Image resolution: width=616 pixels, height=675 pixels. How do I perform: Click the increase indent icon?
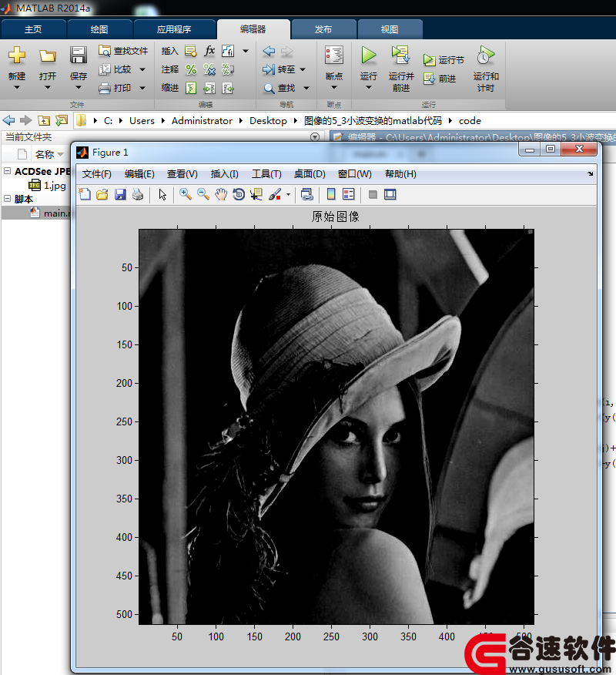[209, 88]
